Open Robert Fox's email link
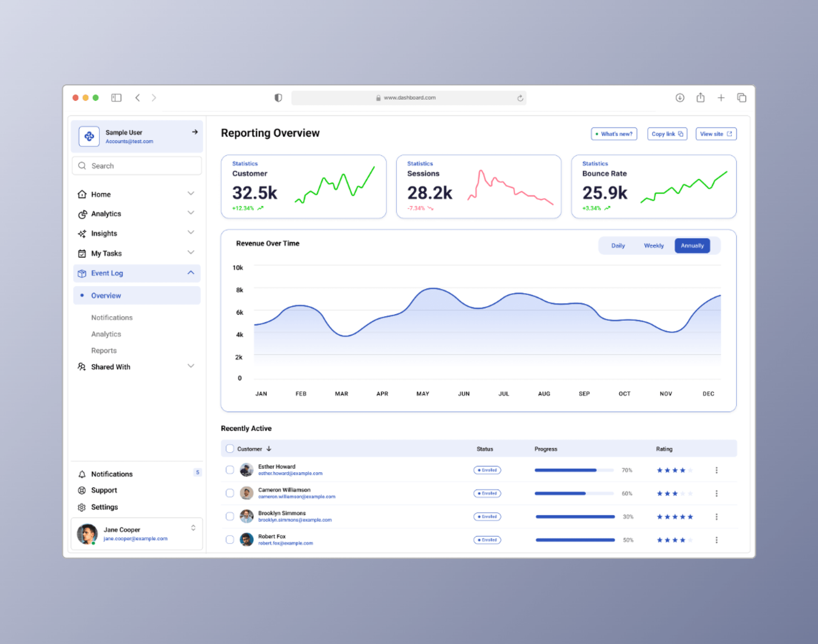 pyautogui.click(x=285, y=543)
